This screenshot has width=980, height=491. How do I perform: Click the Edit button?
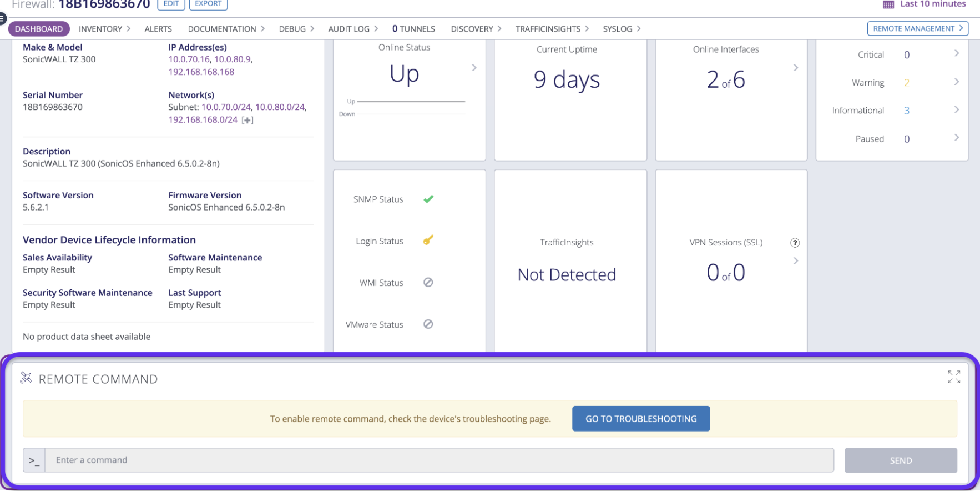click(171, 4)
